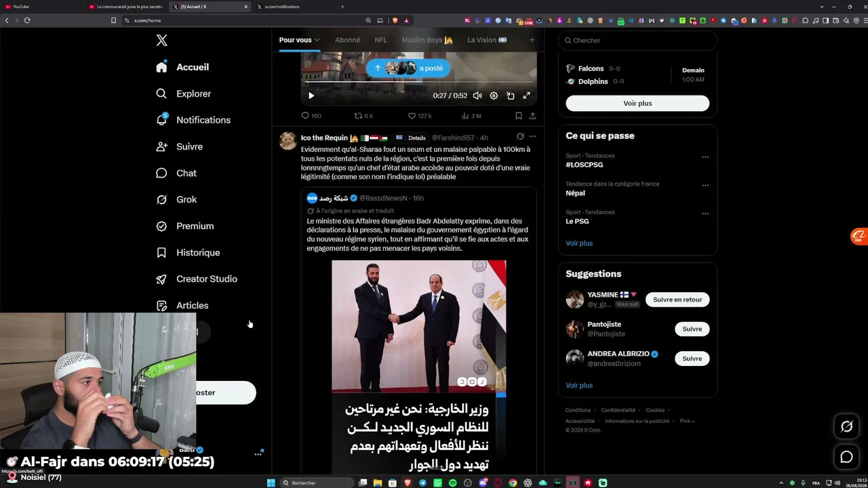Open more options for Népal trend

[705, 186]
